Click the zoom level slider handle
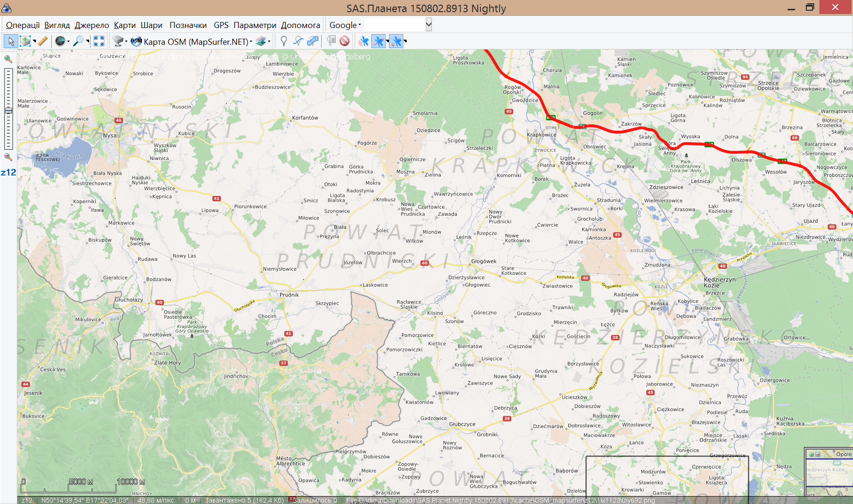Image resolution: width=853 pixels, height=504 pixels. click(x=8, y=111)
